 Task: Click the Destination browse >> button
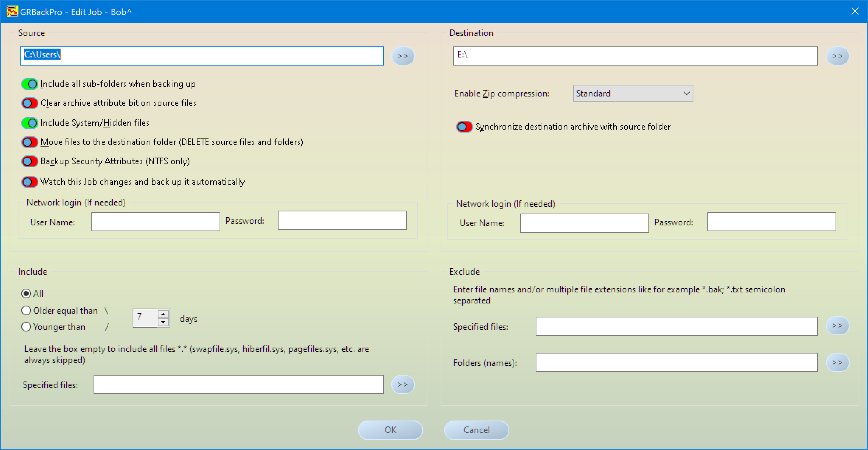(x=837, y=56)
